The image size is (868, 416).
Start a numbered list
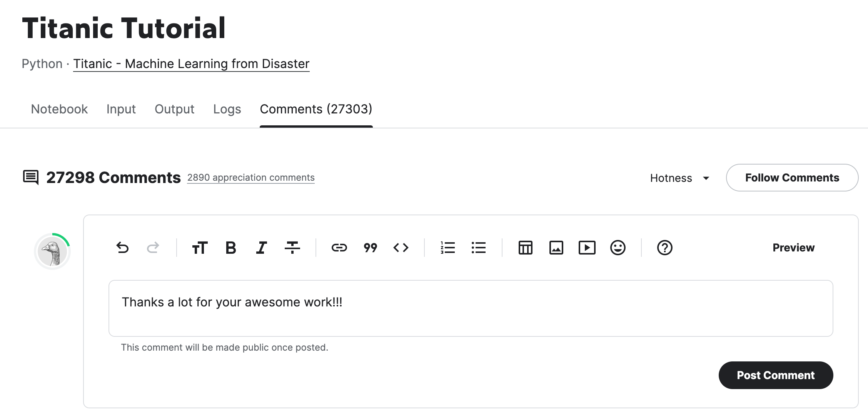click(448, 248)
